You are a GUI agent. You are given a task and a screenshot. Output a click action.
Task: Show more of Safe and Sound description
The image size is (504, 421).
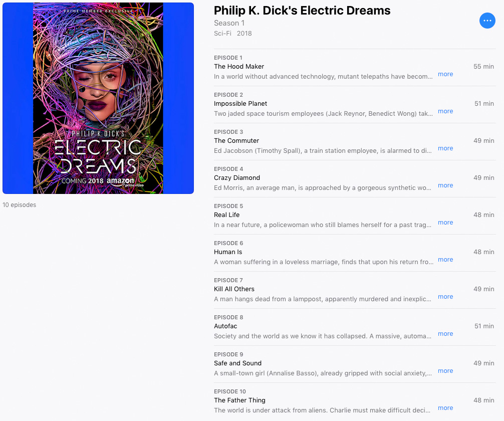click(x=445, y=371)
